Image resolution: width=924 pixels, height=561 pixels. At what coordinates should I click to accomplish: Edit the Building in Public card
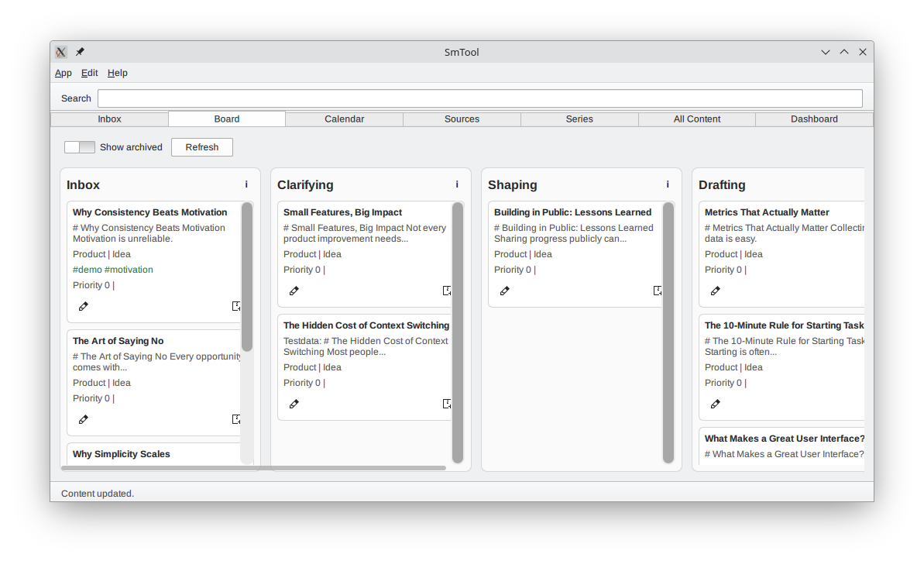click(505, 291)
